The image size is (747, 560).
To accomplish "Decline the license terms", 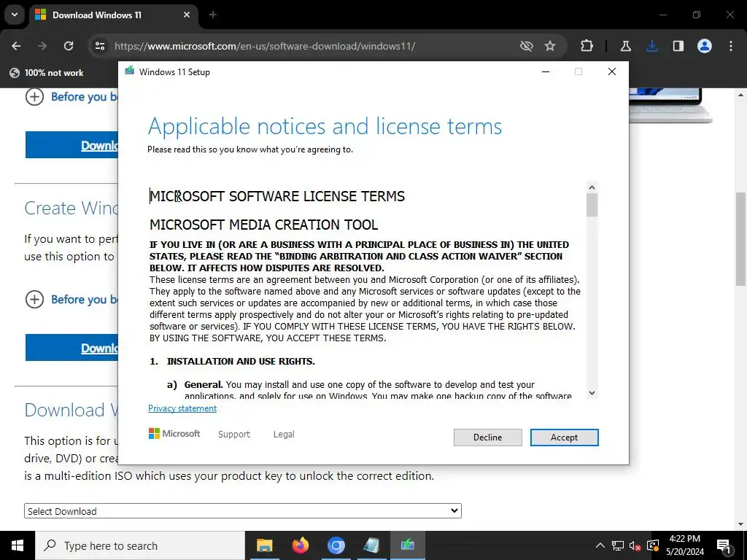I will click(x=487, y=437).
